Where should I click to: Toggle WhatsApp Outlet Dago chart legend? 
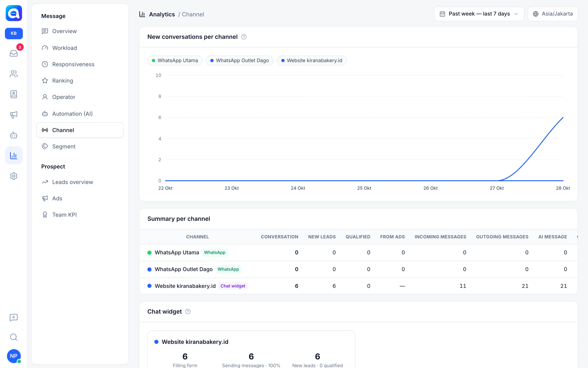click(239, 60)
